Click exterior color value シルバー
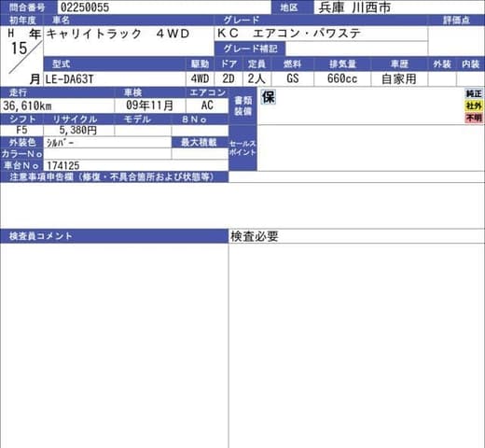This screenshot has height=448, width=485. (60, 143)
